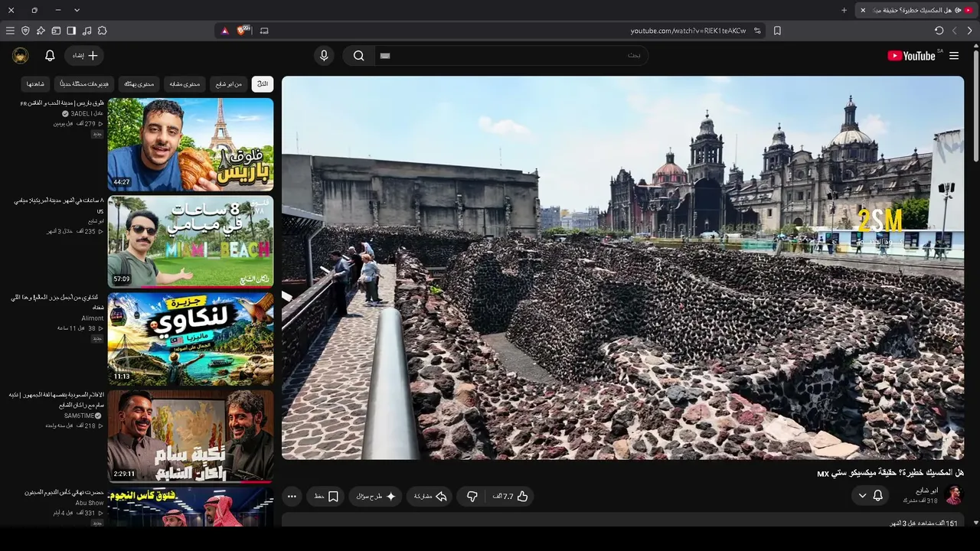The width and height of the screenshot is (980, 551).
Task: Open subscription notification bell dropdown
Action: pos(871,496)
